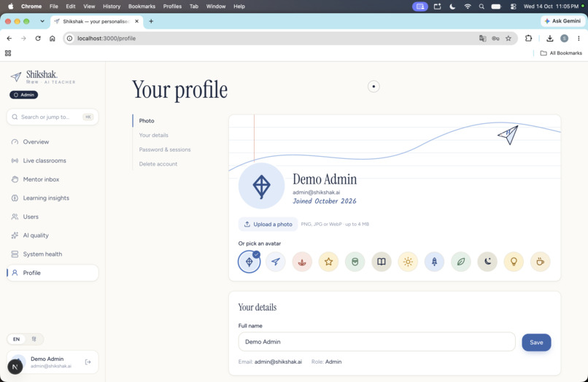
Task: Open Chrome profile avatar
Action: click(564, 38)
